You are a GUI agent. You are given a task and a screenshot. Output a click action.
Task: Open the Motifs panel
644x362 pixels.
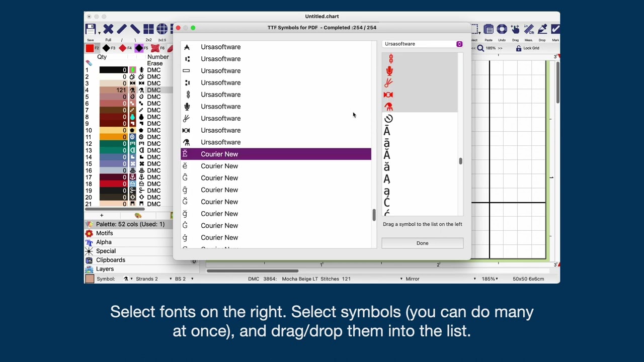coord(129,233)
